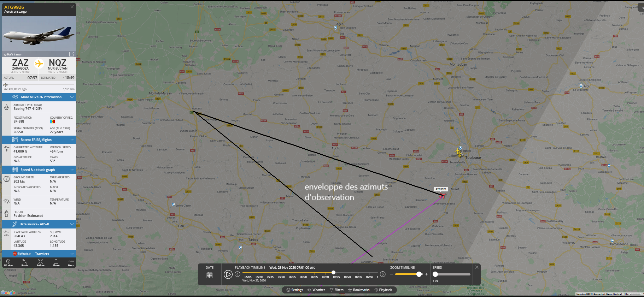This screenshot has height=297, width=644.
Task: Step the playback timeline backward with left arrow
Action: [238, 274]
